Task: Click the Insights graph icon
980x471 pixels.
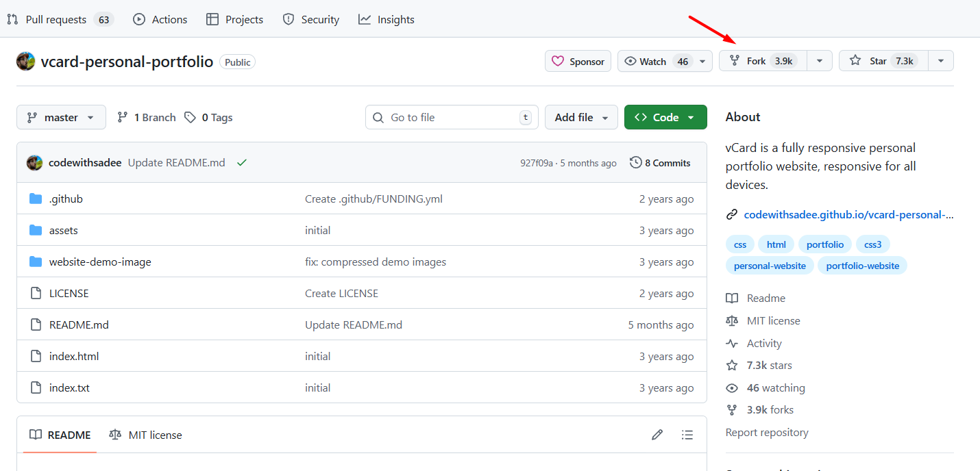Action: point(364,19)
